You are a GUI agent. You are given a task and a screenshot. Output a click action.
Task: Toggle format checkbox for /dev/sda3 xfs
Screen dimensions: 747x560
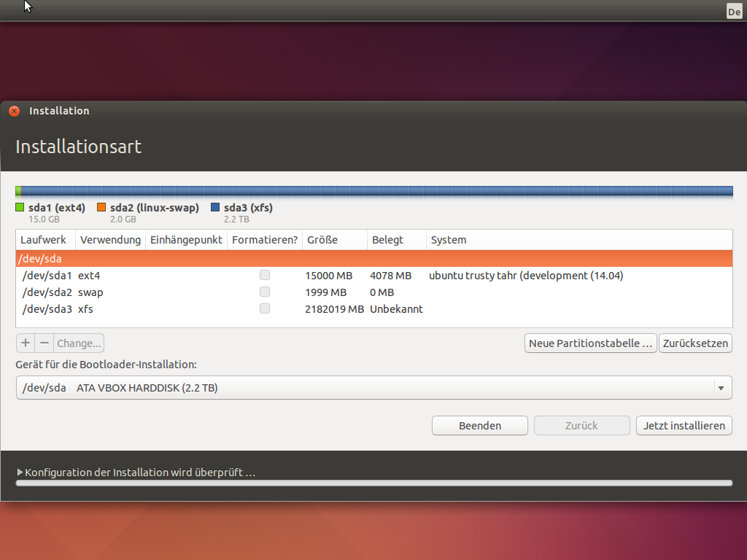pos(265,309)
